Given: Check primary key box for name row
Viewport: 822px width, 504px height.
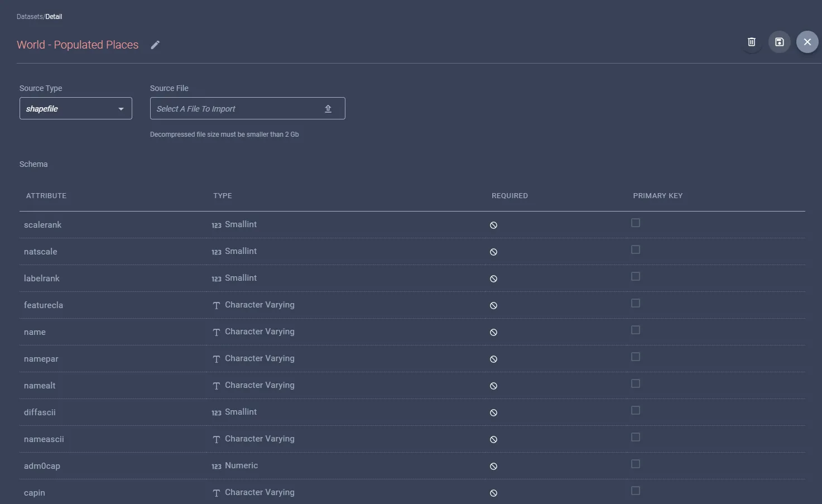Looking at the screenshot, I should [x=636, y=330].
